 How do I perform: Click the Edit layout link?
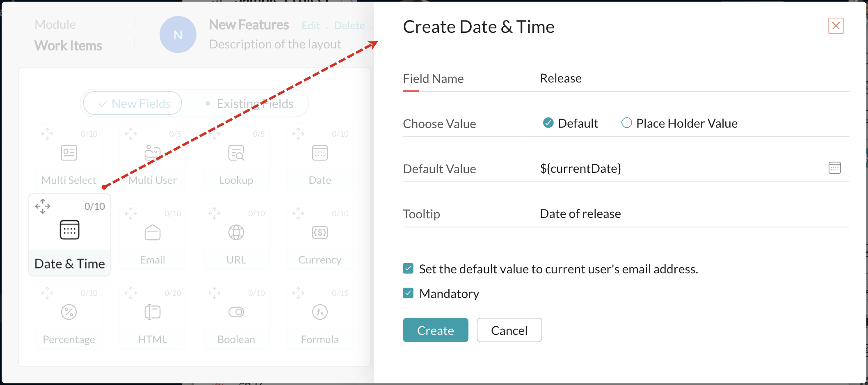click(x=311, y=25)
